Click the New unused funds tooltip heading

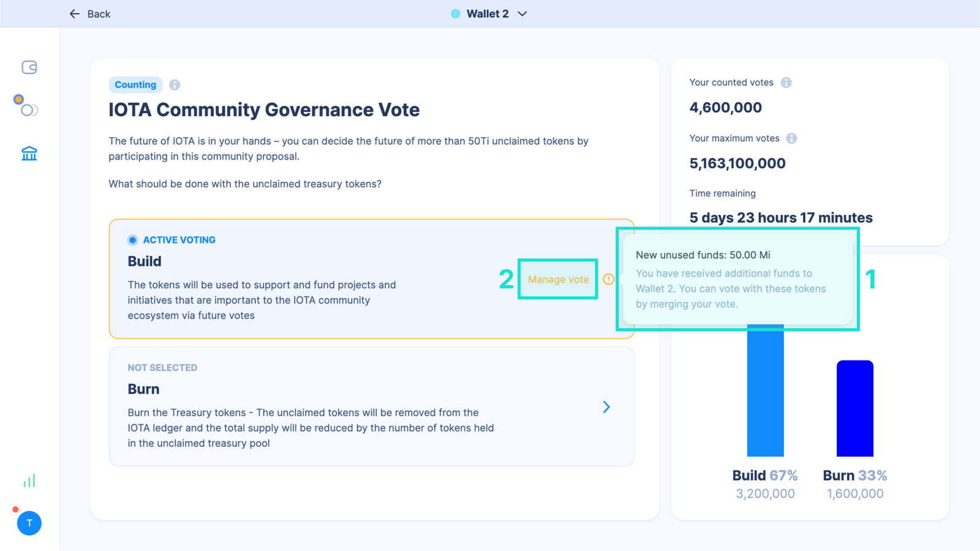pyautogui.click(x=703, y=255)
